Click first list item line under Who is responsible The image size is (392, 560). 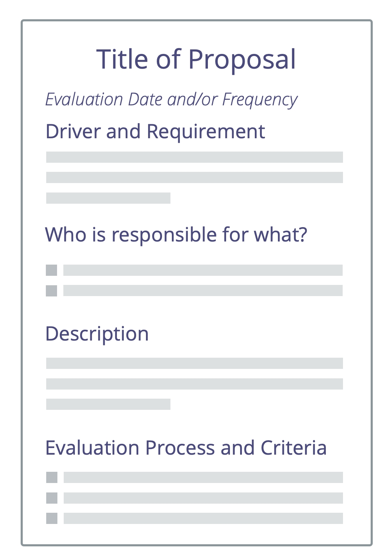point(203,270)
